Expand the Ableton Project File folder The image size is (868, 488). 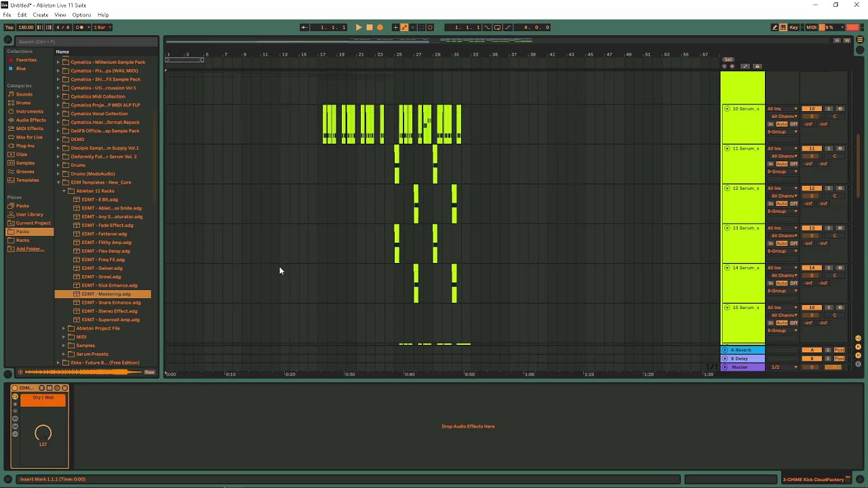coord(64,328)
